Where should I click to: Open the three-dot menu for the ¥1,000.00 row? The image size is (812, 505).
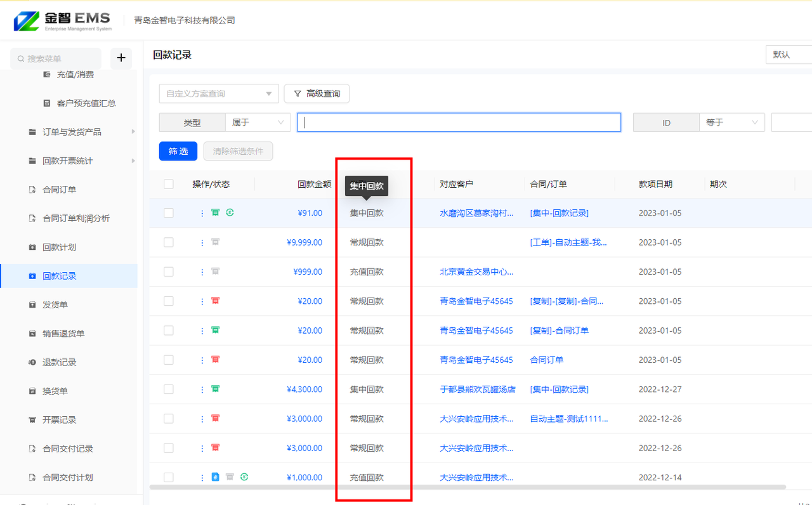(202, 477)
